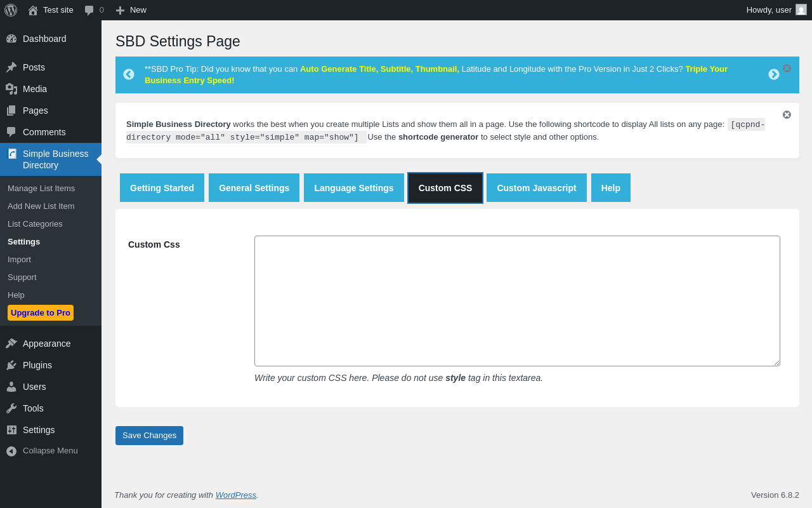Click the New plus icon
The image size is (812, 508).
[x=120, y=10]
